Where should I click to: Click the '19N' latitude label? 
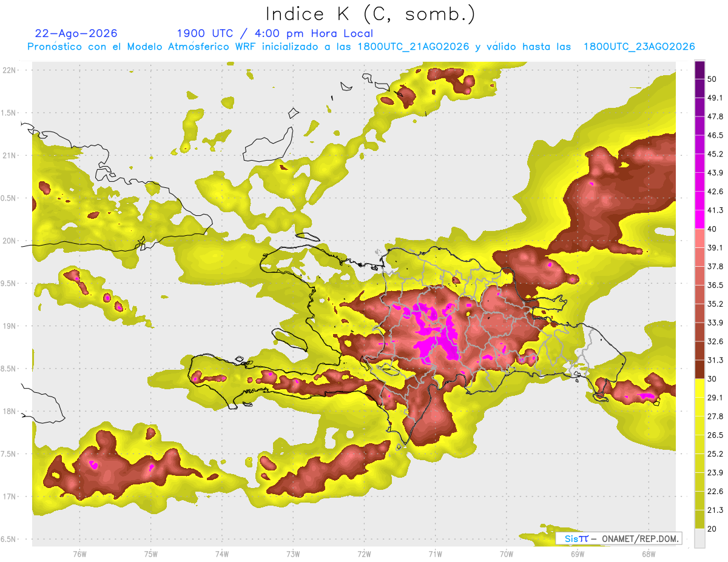9,326
